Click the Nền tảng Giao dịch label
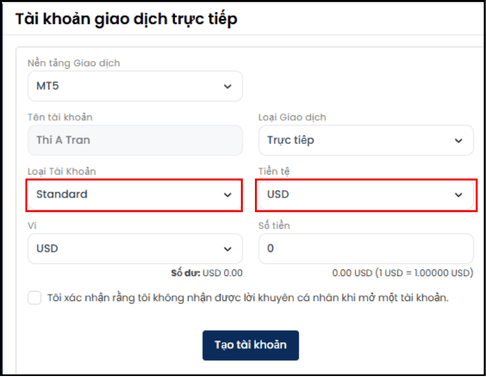486x377 pixels. click(74, 63)
